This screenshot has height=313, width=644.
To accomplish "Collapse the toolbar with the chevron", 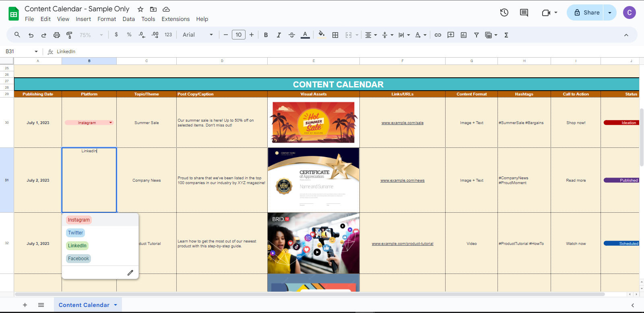I will 626,35.
